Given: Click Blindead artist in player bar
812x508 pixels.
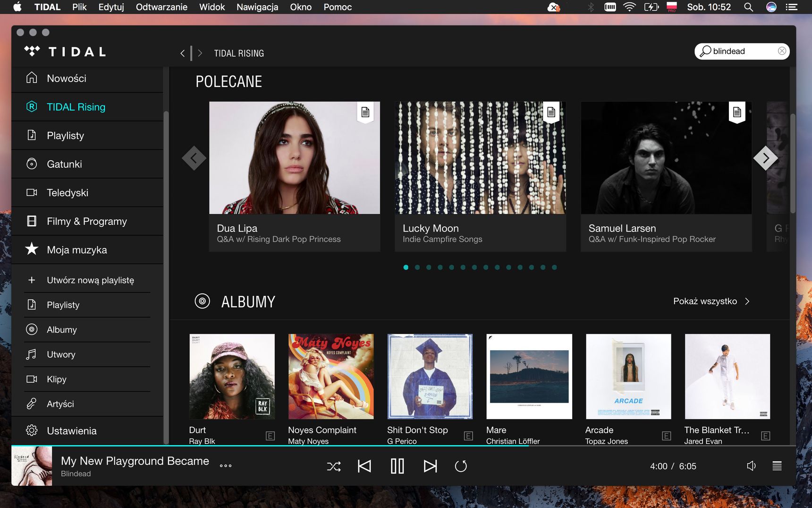Looking at the screenshot, I should (x=76, y=474).
